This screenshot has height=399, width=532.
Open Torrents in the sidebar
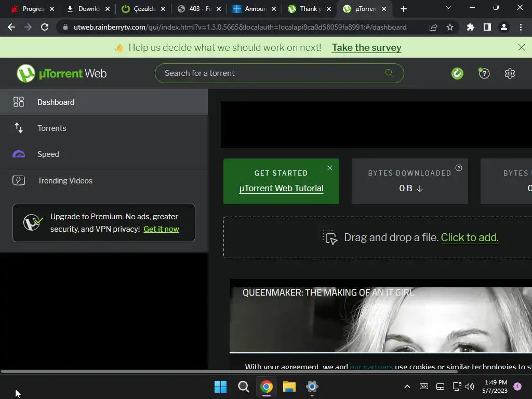point(104,128)
